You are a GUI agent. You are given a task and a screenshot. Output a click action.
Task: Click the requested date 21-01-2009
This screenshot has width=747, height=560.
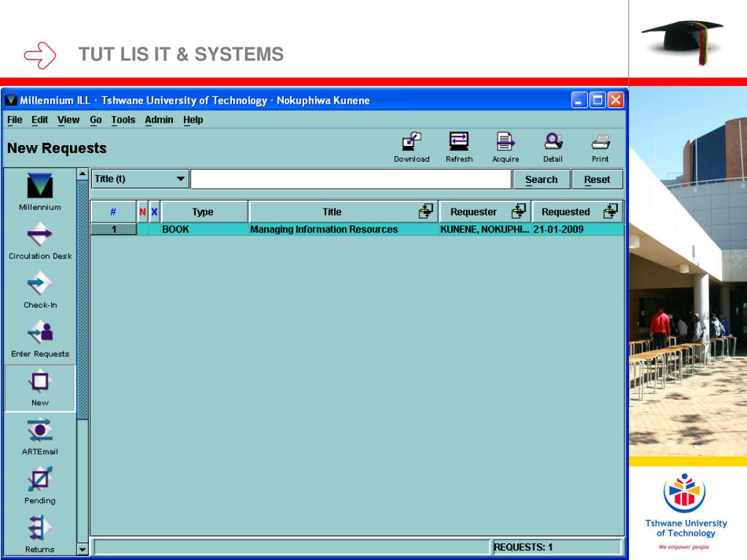(x=558, y=229)
